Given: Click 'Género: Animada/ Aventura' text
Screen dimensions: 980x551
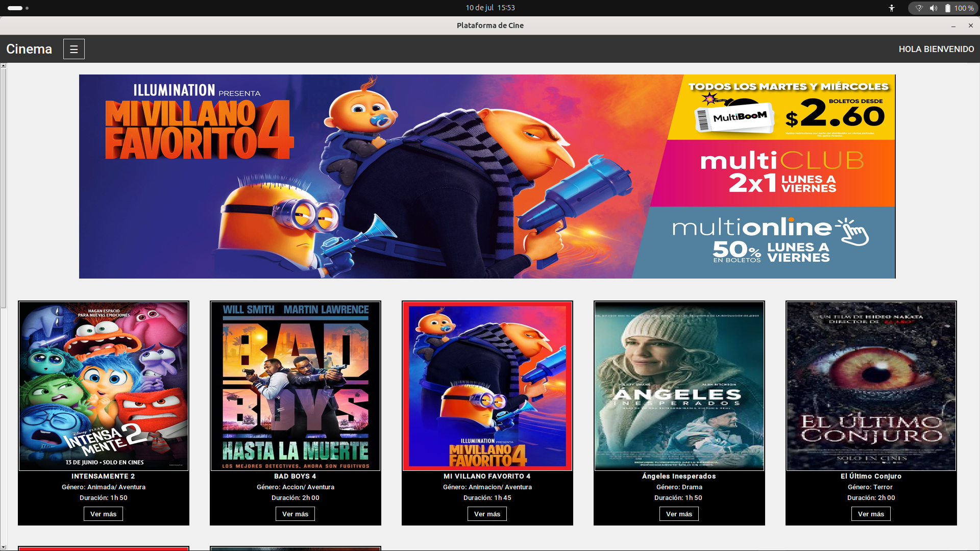Looking at the screenshot, I should [104, 487].
